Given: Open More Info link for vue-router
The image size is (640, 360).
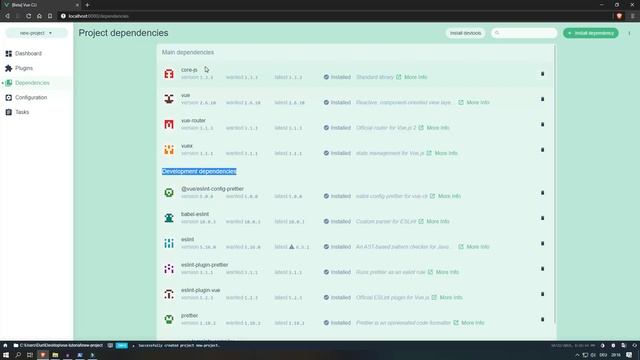Looking at the screenshot, I should (434, 128).
